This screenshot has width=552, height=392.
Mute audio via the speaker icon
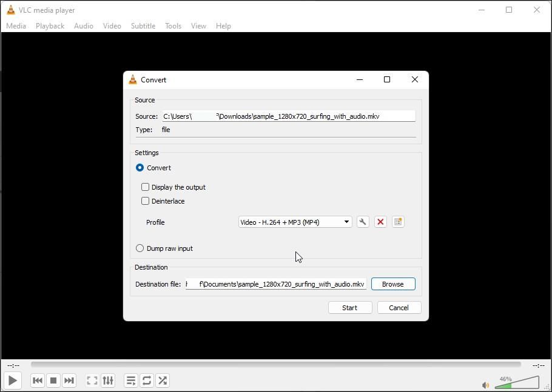[485, 385]
